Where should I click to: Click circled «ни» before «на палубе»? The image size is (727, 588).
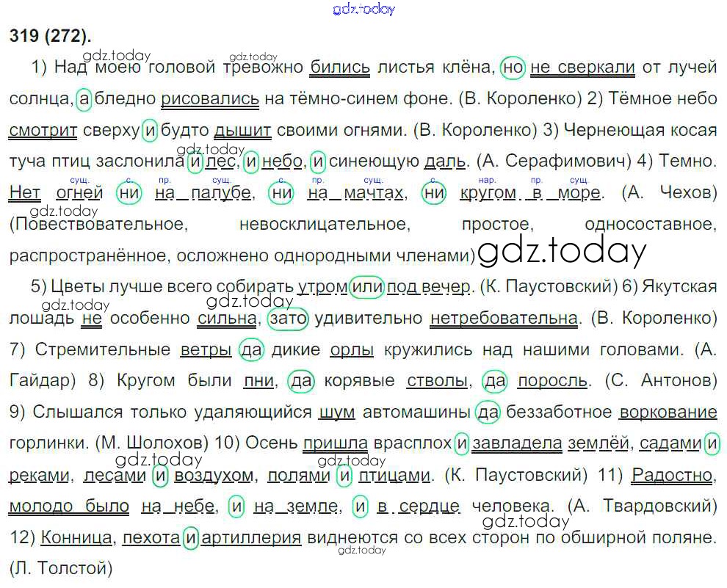click(x=130, y=194)
